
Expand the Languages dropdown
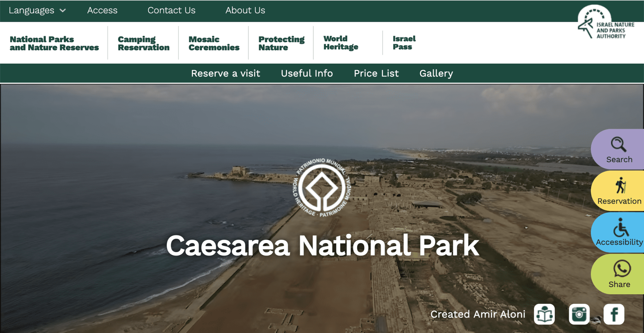(37, 10)
